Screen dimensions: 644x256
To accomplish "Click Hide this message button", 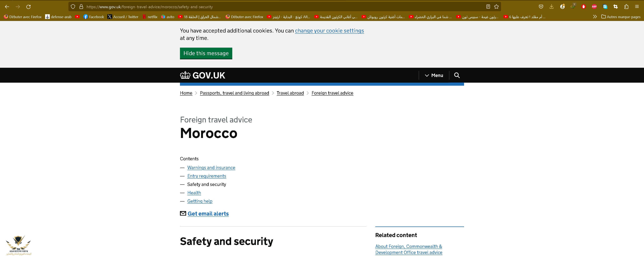I will 206,53.
